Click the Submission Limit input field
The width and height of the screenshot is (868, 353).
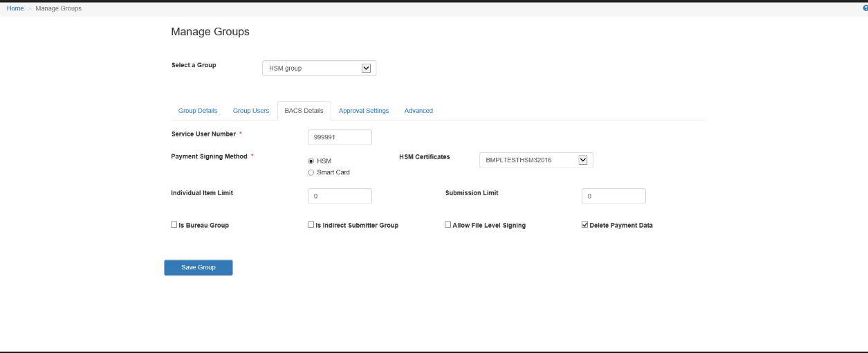tap(613, 196)
